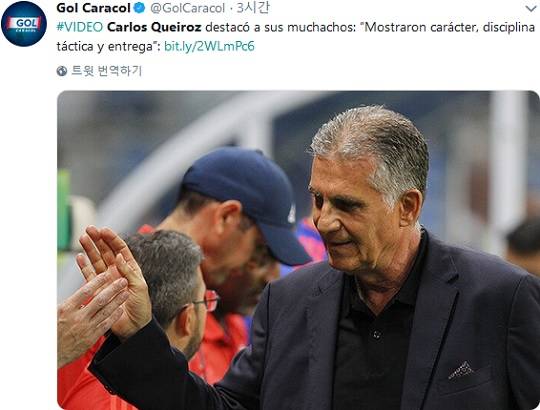The image size is (540, 410).
Task: Click the bold Carlos Queiroz name text
Action: [154, 27]
